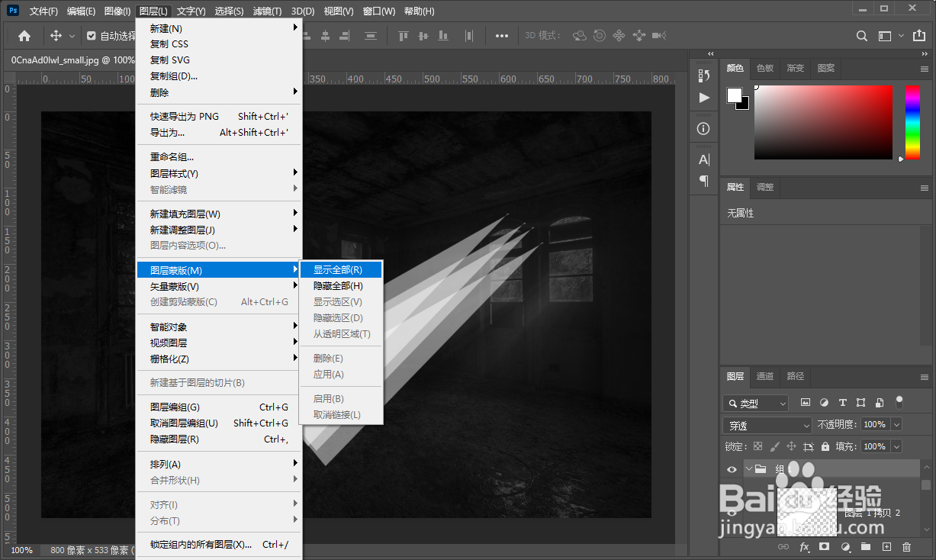Click the Search magnifier icon

(x=862, y=36)
